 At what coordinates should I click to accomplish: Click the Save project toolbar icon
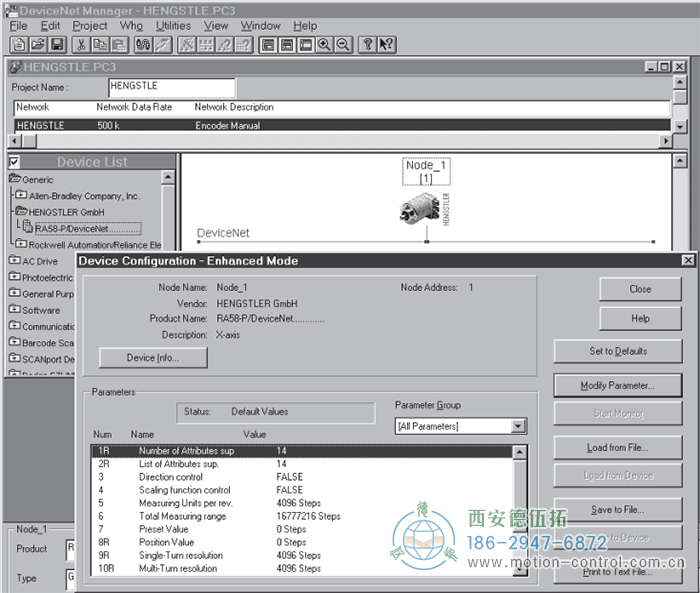[57, 44]
